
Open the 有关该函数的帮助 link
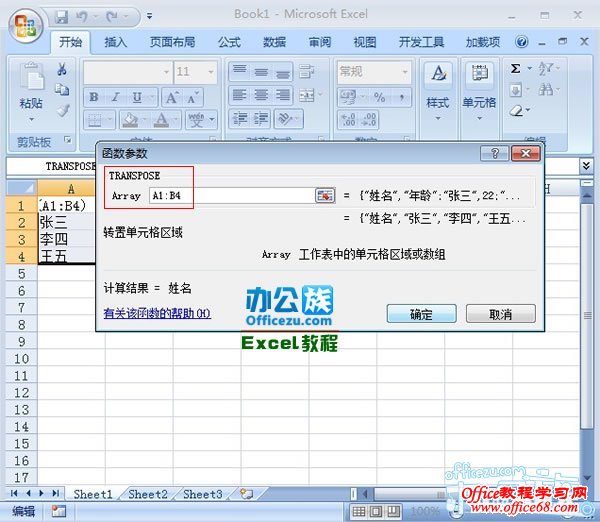[157, 313]
